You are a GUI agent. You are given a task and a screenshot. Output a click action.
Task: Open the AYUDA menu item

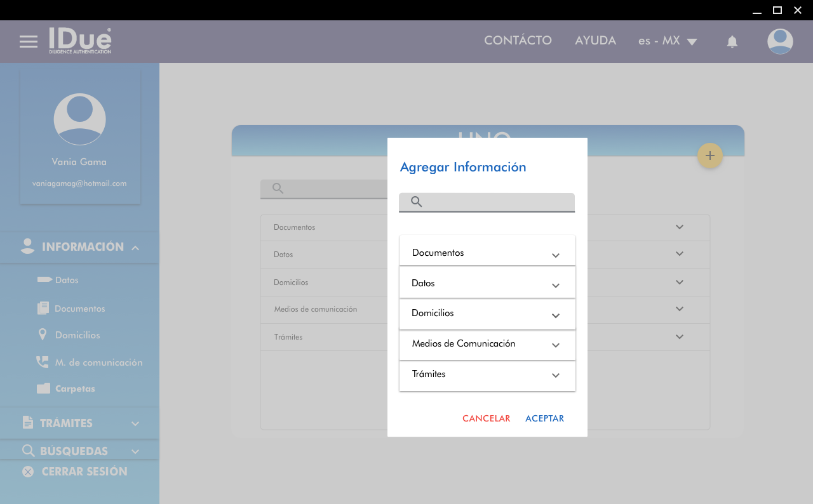click(x=595, y=41)
